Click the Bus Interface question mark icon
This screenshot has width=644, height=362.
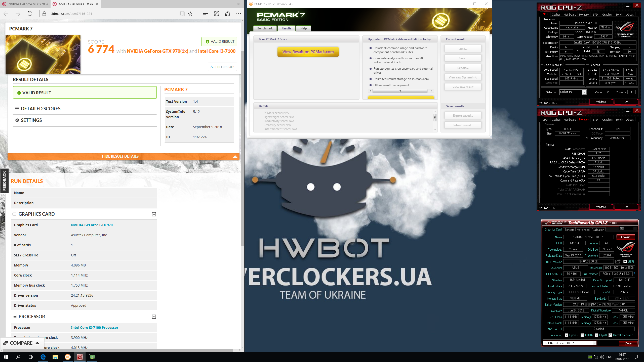click(x=634, y=274)
